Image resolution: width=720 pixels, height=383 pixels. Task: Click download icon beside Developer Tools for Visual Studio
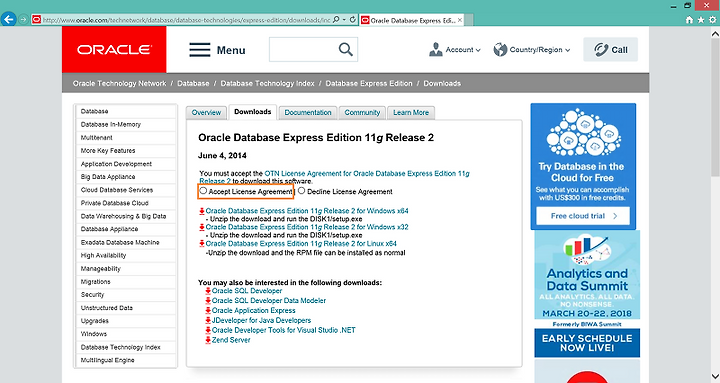[x=208, y=330]
